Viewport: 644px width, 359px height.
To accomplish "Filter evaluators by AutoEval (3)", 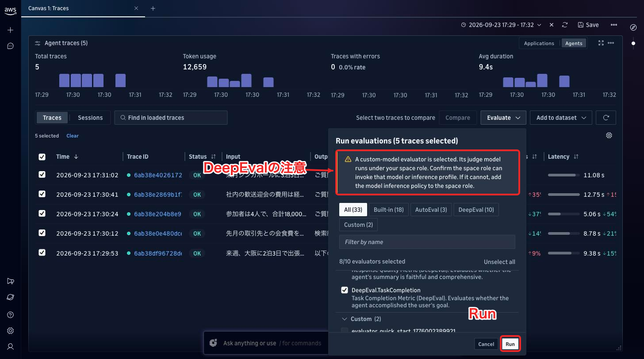I will tap(431, 210).
